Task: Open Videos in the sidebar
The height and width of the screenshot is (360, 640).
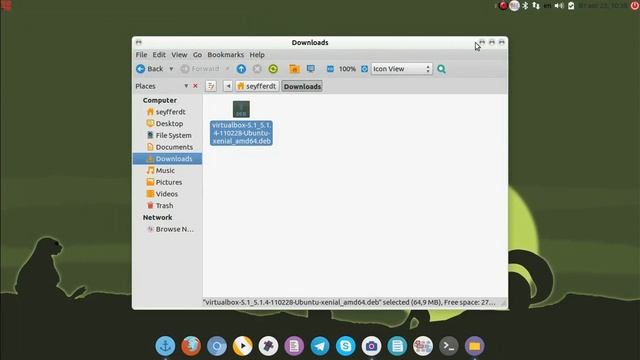Action: [167, 194]
